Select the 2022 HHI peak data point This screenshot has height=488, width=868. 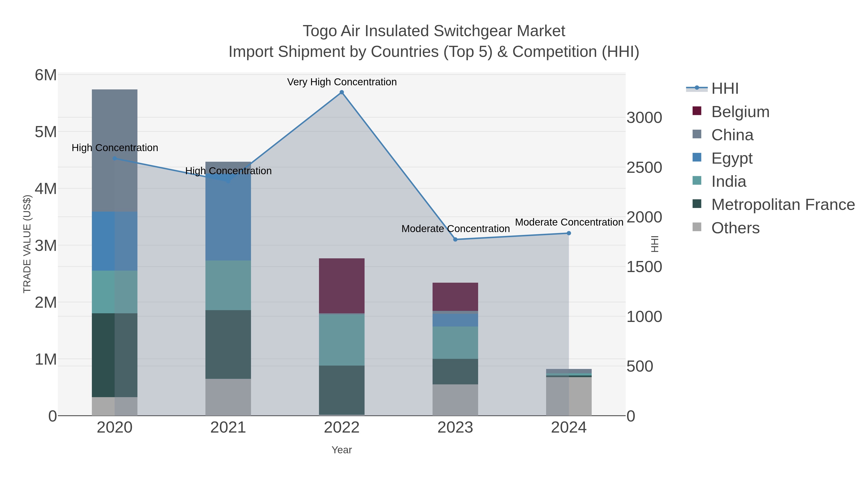(x=342, y=92)
